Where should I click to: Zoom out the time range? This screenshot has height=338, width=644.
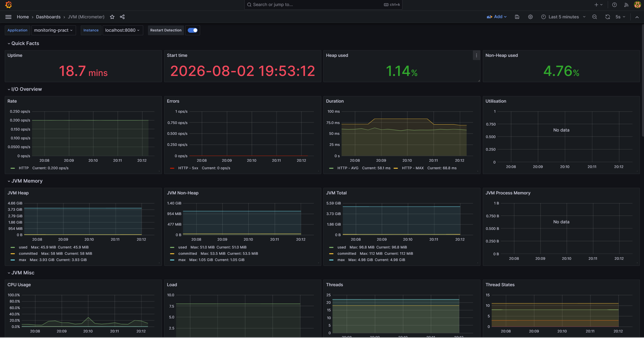(x=594, y=17)
